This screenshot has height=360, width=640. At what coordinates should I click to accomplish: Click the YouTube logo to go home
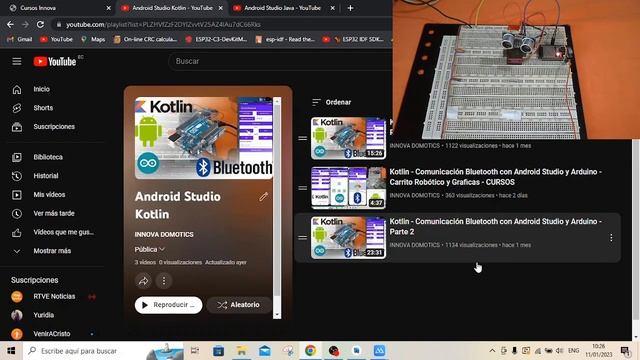pos(55,61)
